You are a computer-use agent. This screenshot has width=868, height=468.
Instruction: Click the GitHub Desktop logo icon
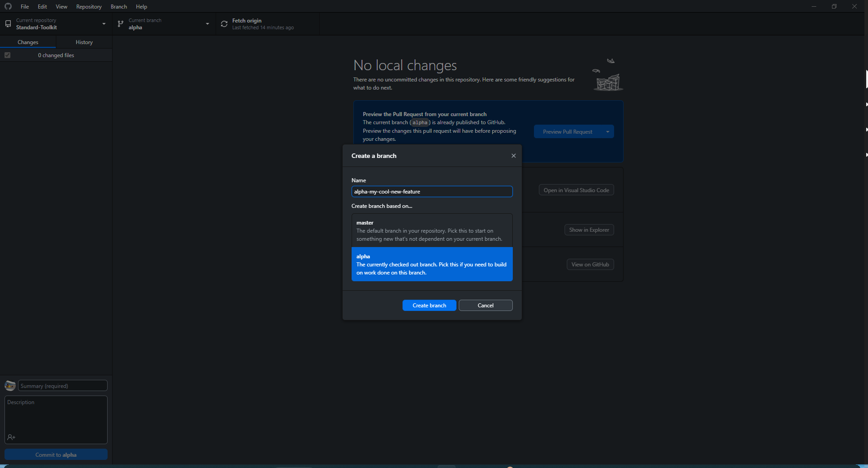coord(8,6)
